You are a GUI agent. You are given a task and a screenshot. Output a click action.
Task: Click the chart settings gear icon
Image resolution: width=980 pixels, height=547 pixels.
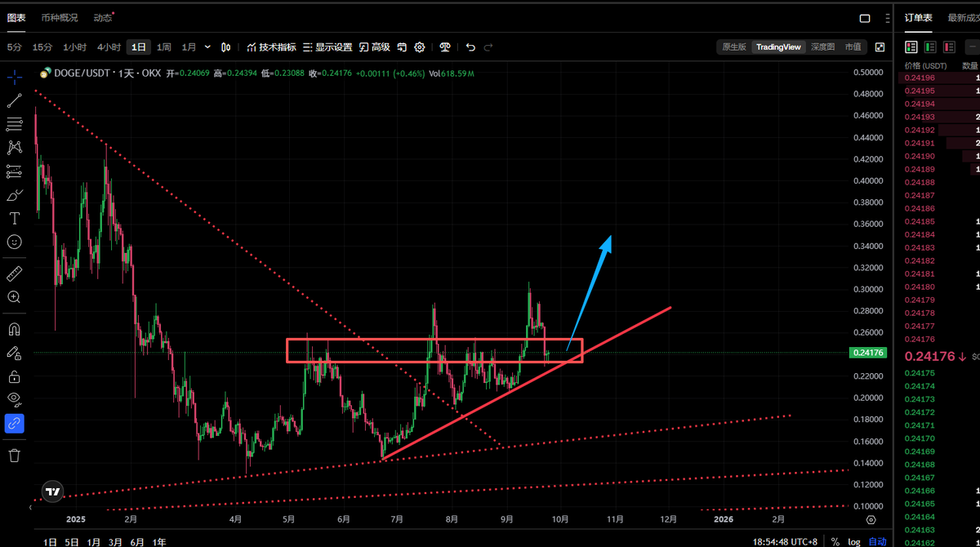tap(420, 47)
